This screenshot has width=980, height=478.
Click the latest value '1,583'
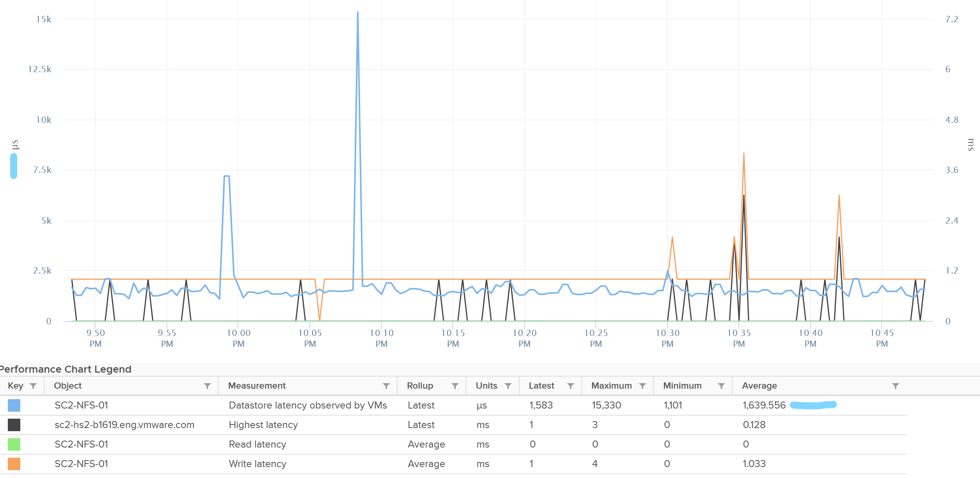point(541,405)
